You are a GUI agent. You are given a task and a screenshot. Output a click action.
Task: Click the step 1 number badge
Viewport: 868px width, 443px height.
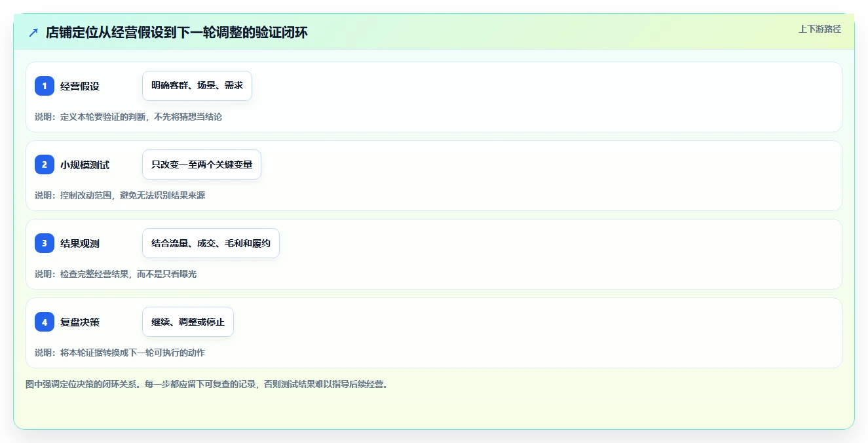tap(45, 86)
